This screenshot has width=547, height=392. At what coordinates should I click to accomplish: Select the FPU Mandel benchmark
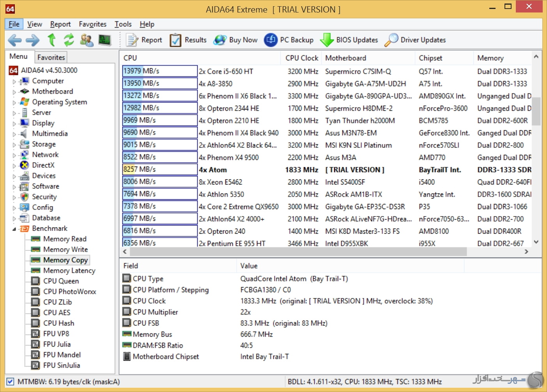(x=62, y=355)
